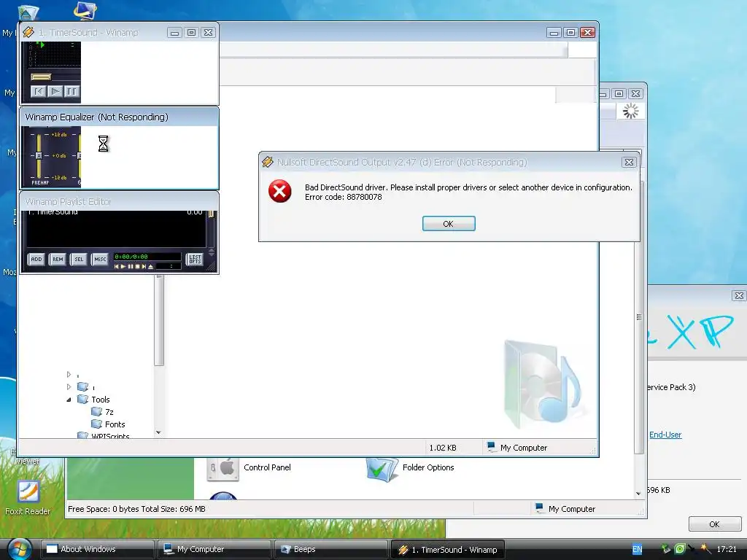Click the 17:21 taskbar clock
Viewport: 747px width, 560px height.
coord(727,549)
